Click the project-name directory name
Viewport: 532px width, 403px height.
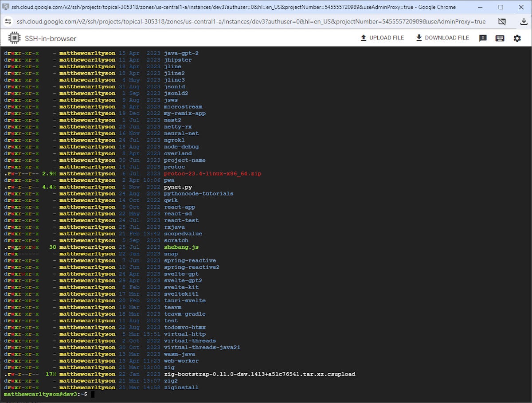point(185,160)
